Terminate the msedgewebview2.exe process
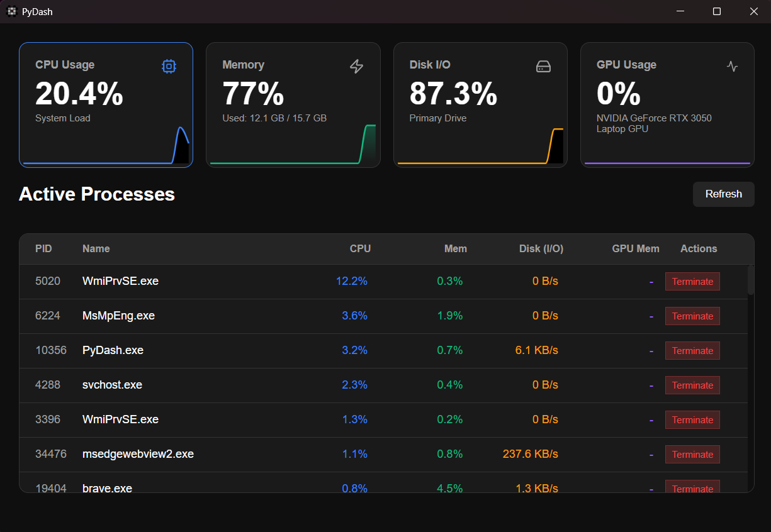Viewport: 771px width, 532px height. tap(692, 455)
